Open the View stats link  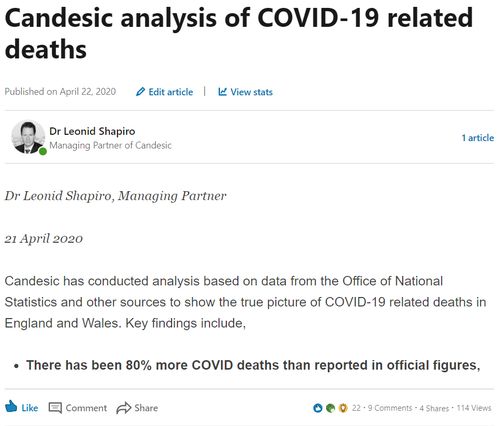pos(252,92)
